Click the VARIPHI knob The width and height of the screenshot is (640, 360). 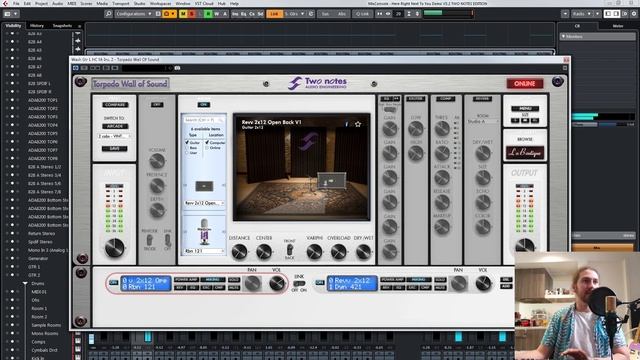[314, 252]
